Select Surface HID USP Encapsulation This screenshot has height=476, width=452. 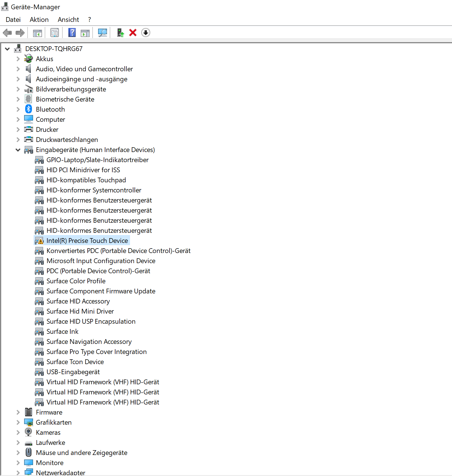click(x=91, y=321)
